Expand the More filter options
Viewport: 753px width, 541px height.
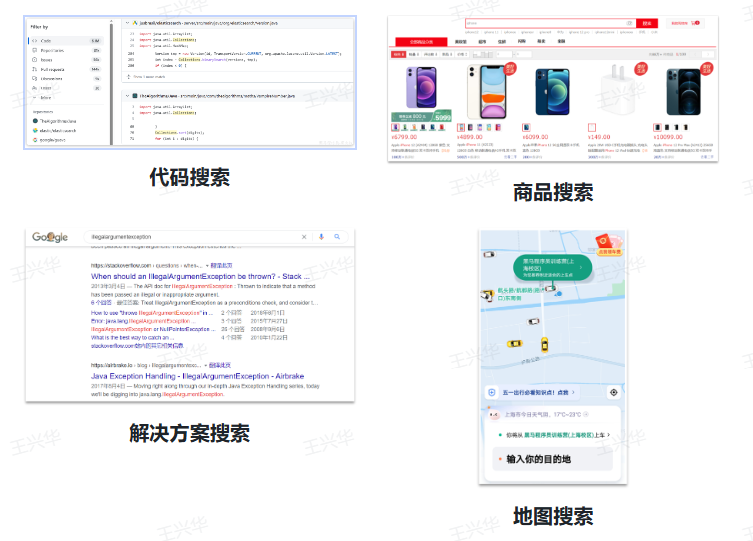tap(46, 98)
